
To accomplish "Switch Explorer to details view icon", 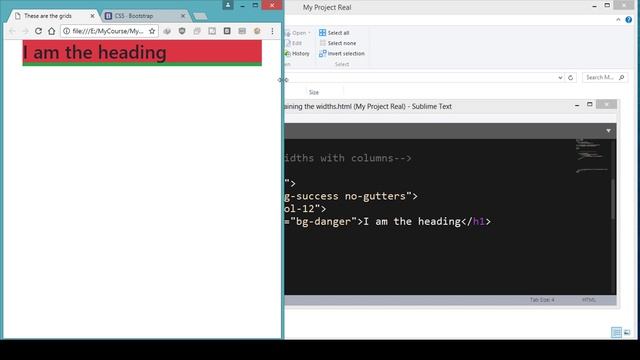I will click(616, 332).
